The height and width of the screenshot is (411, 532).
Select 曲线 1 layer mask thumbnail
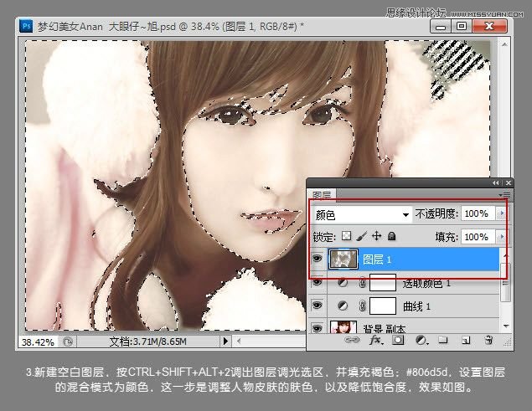pos(382,306)
